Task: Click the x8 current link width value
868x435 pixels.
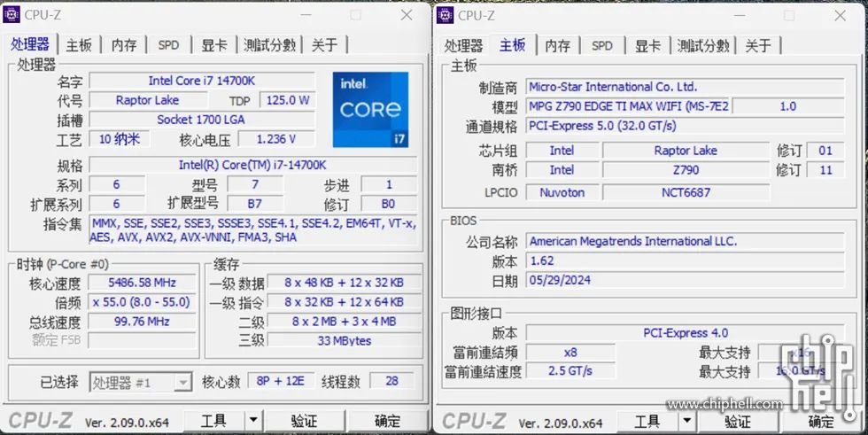Action: tap(570, 352)
